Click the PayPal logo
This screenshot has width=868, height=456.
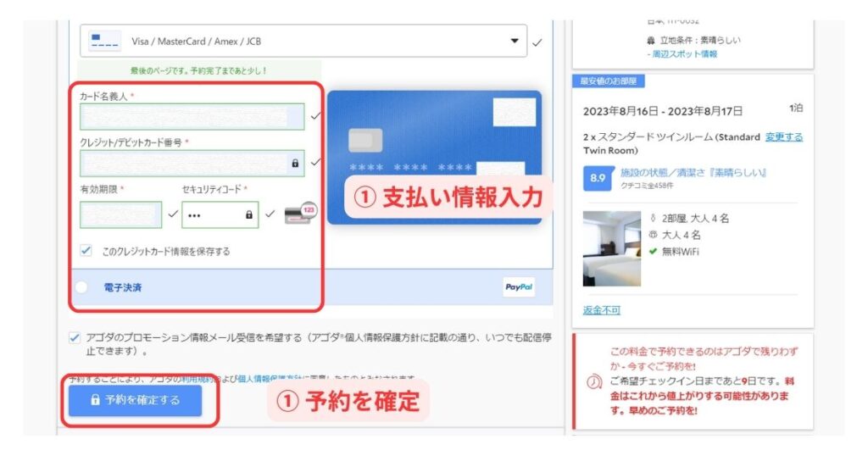519,287
